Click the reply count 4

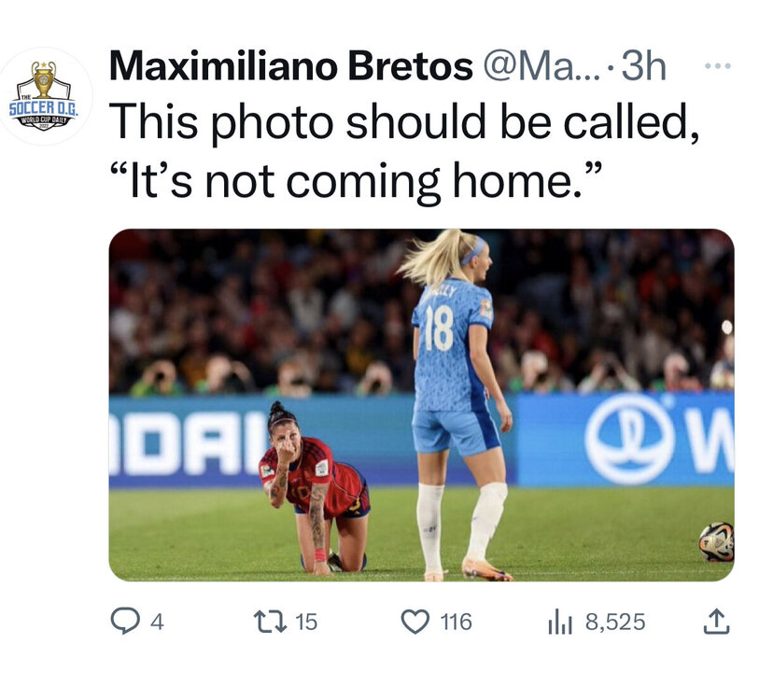[x=157, y=622]
